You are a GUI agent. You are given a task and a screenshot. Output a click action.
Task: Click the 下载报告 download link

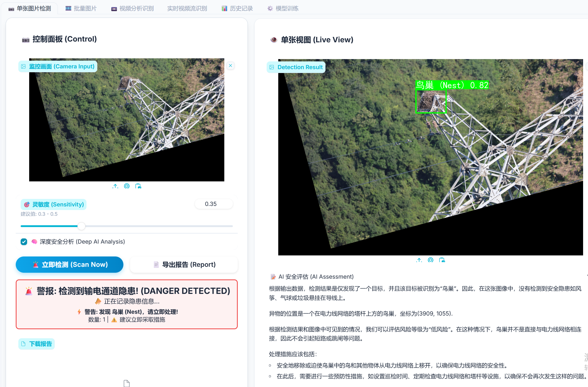[37, 344]
